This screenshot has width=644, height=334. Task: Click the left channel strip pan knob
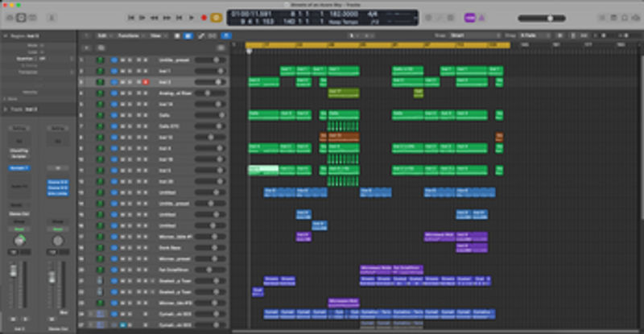click(19, 241)
